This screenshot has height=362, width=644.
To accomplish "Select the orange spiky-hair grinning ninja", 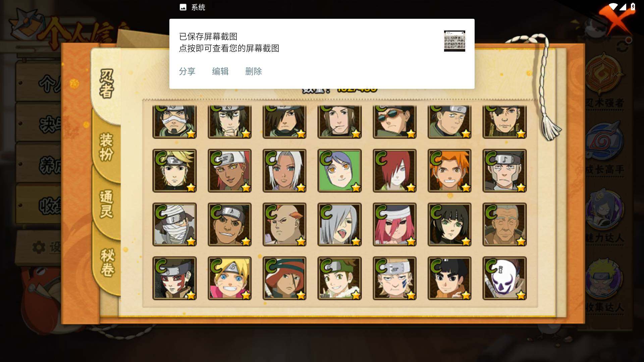I will coord(449,171).
